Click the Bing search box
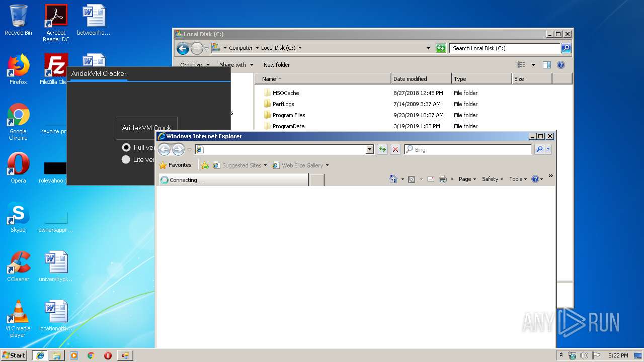Viewport: 644px width, 362px height. coord(468,149)
